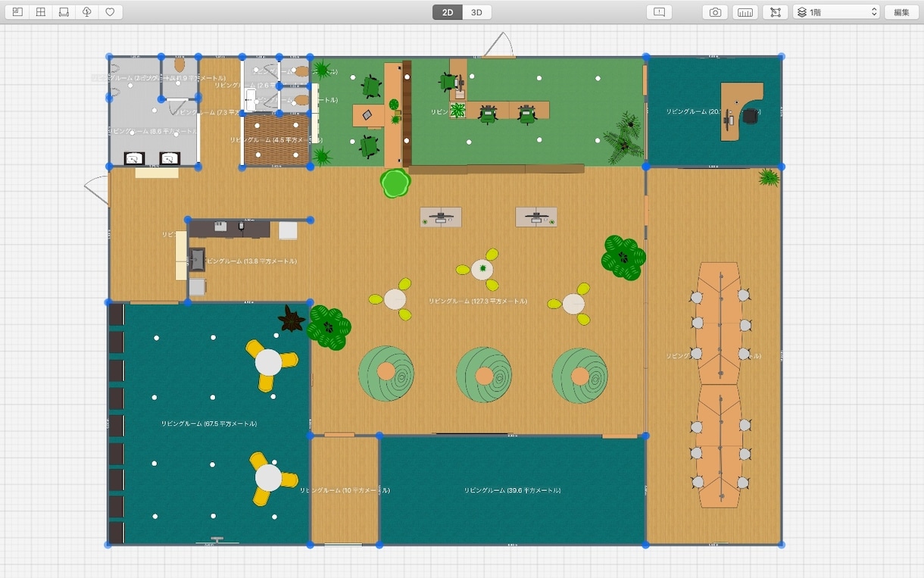This screenshot has width=924, height=578.
Task: Select the black plant near the teal room
Action: [291, 319]
